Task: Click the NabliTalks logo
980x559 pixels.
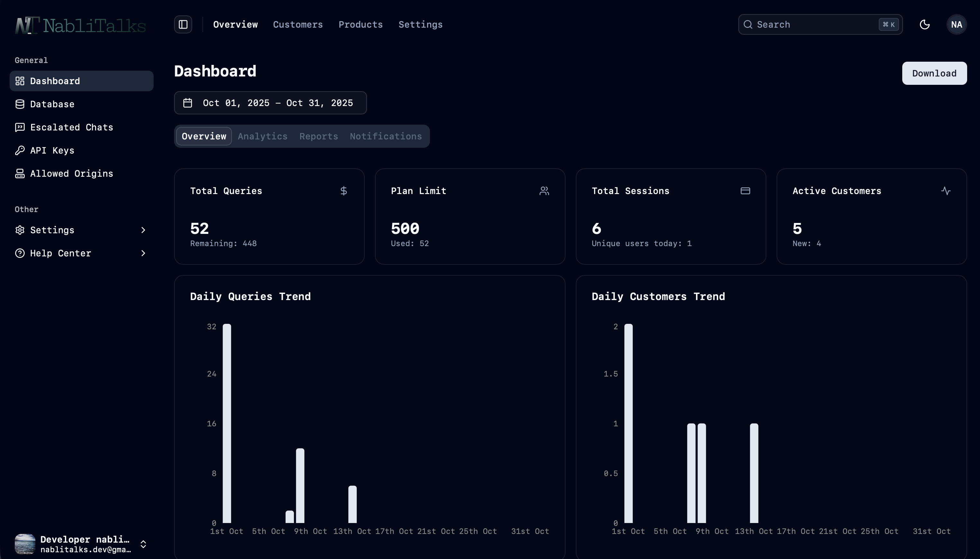Action: (x=80, y=25)
